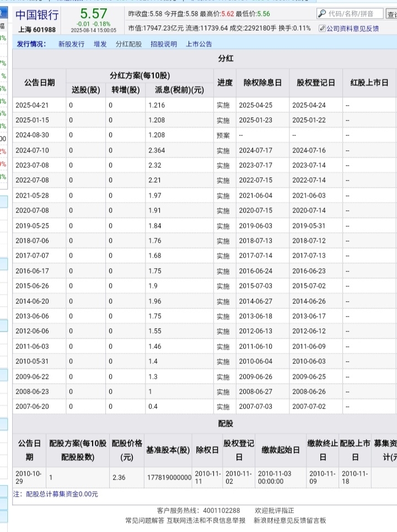Open 公司资料意见反馈 link
397x532 pixels.
tap(352, 29)
